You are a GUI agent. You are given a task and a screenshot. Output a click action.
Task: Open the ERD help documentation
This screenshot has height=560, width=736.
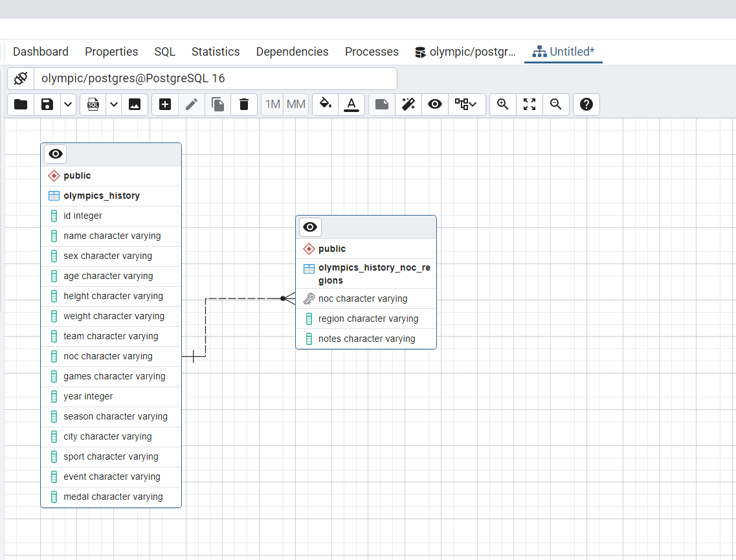(x=586, y=104)
